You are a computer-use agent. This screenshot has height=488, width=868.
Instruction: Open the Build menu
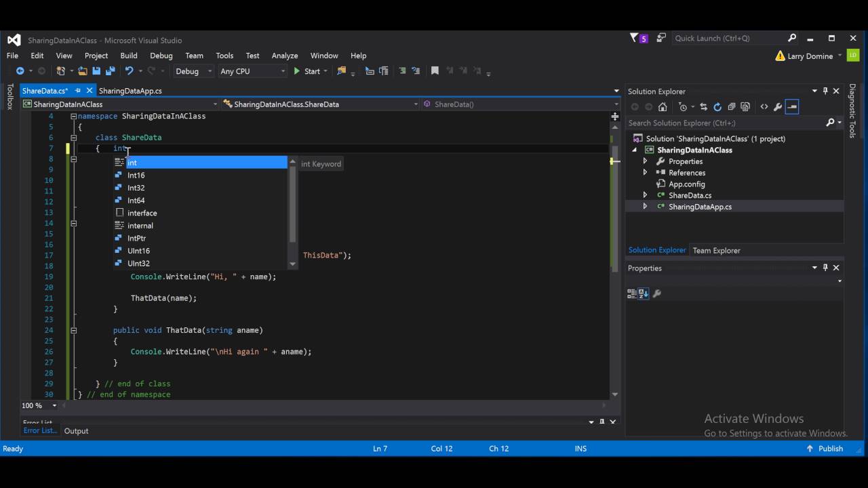(x=129, y=56)
